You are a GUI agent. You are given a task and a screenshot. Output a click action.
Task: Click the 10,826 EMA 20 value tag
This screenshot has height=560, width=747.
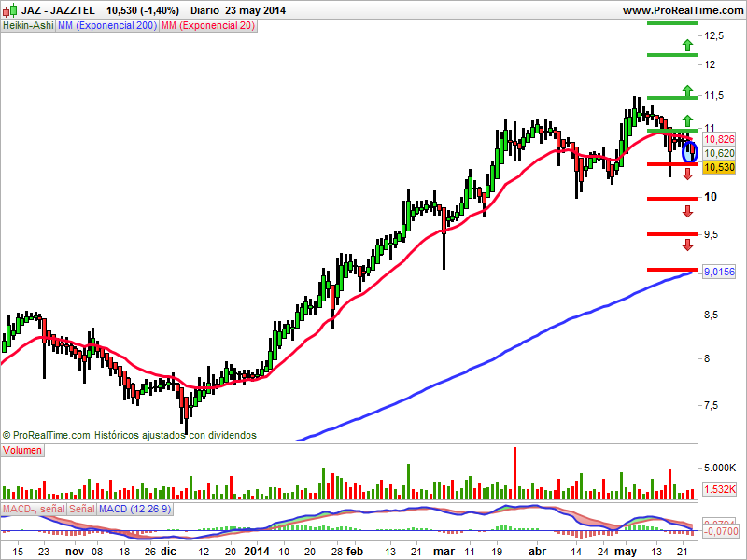[719, 139]
